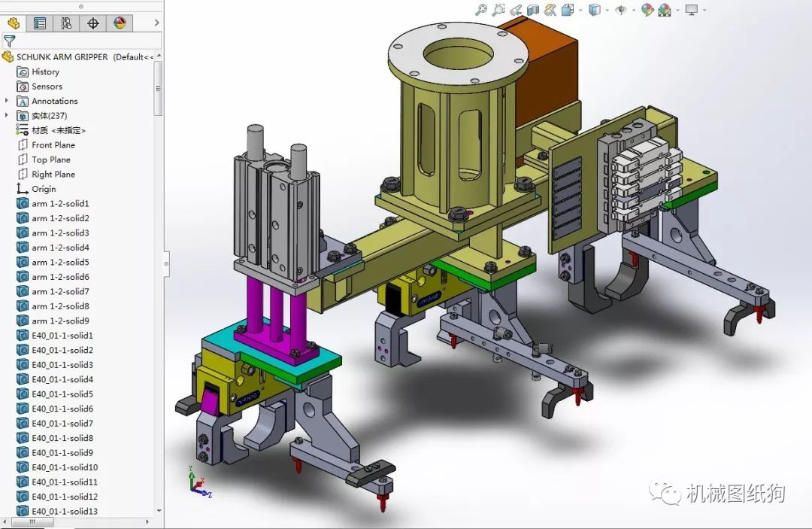Viewport: 812px width, 529px height.
Task: Open the Display Style dropdown arrow
Action: coord(607,10)
